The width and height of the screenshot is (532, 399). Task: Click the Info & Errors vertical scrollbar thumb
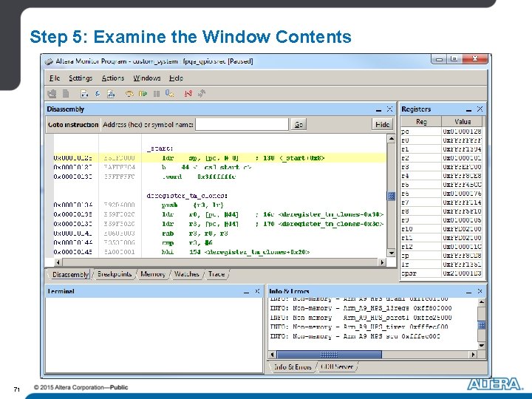(x=482, y=325)
